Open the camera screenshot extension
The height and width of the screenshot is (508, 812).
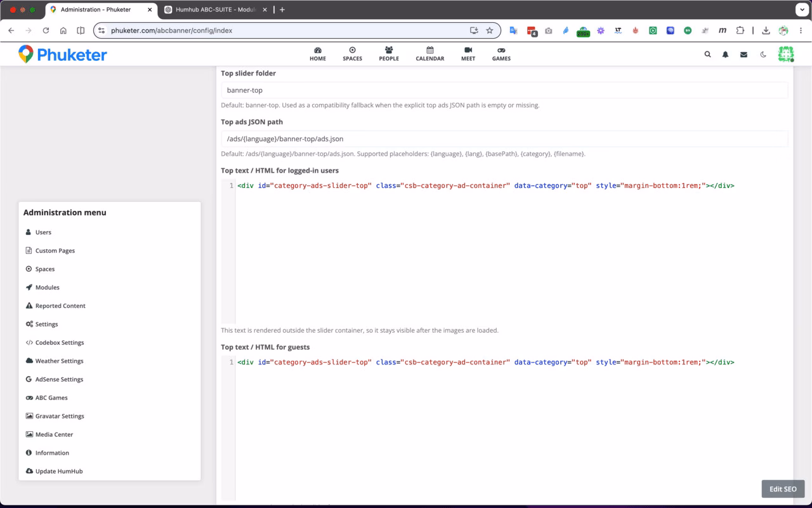tap(549, 30)
